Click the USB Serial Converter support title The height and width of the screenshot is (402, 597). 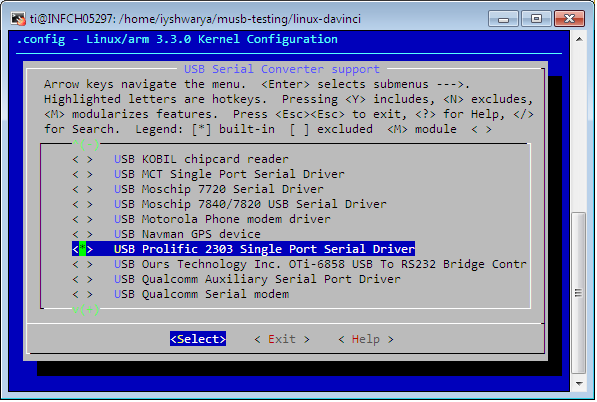pos(282,69)
